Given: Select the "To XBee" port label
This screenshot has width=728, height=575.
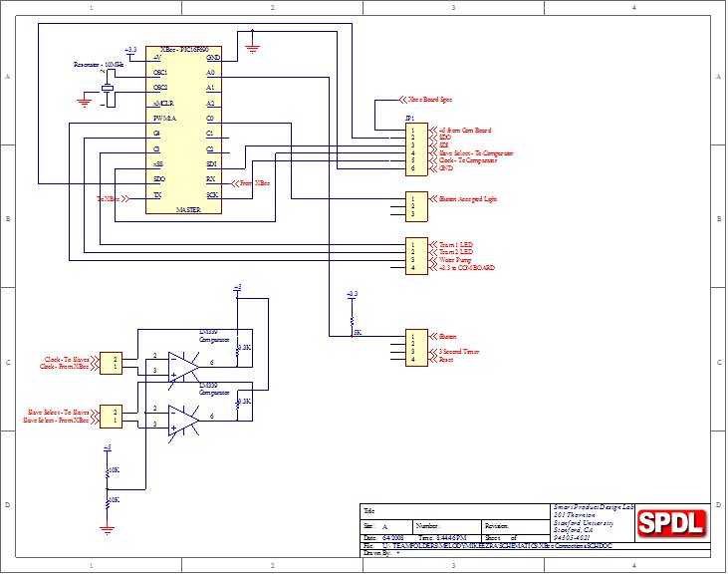Looking at the screenshot, I should [x=108, y=199].
